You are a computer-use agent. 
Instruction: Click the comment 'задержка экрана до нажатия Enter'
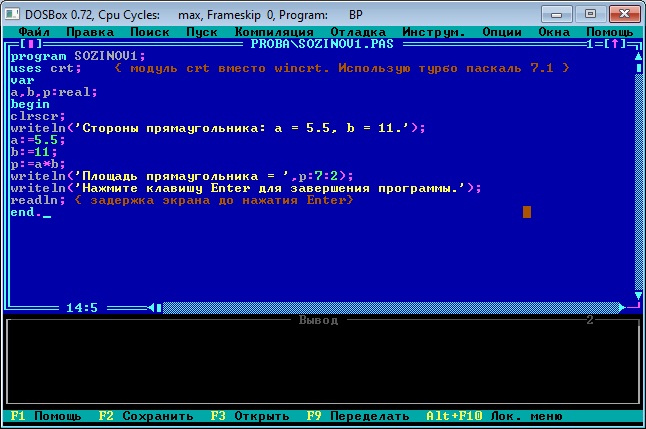[214, 200]
